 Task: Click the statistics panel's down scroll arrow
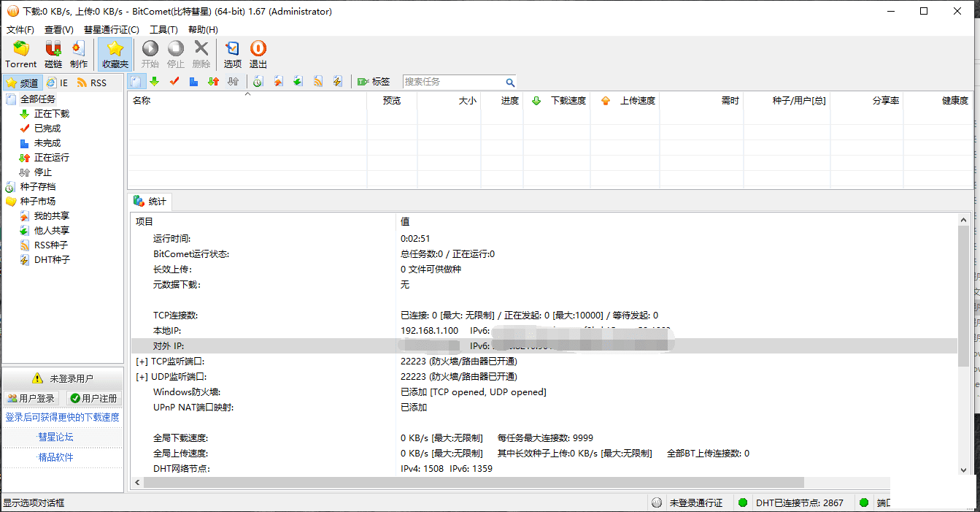click(964, 470)
